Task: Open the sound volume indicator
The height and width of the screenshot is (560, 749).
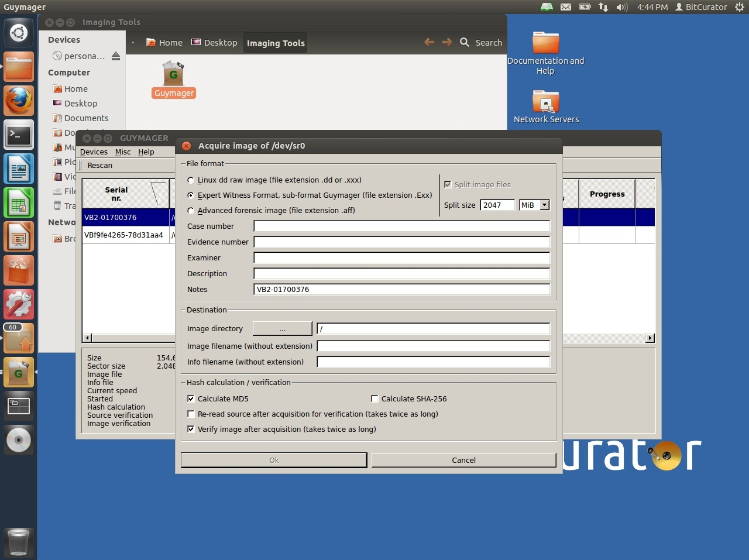Action: point(621,7)
